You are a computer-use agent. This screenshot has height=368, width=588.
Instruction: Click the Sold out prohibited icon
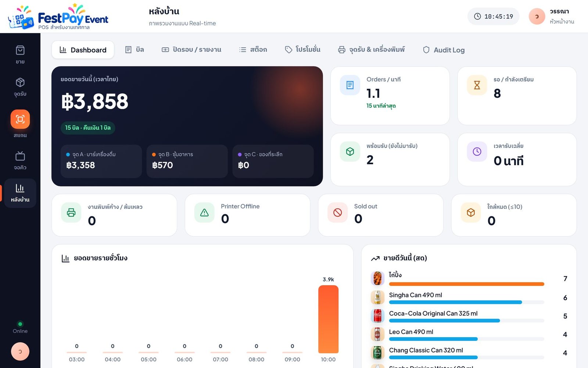point(338,212)
